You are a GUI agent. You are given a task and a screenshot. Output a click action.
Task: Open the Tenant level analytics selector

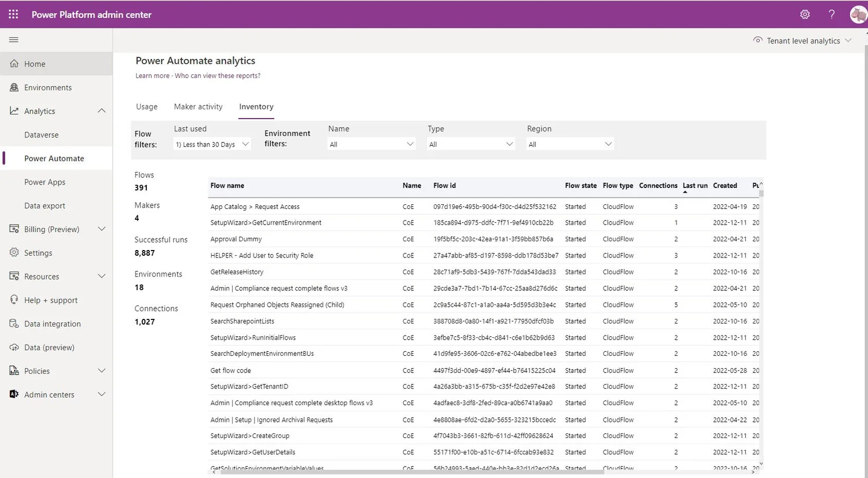(x=802, y=41)
